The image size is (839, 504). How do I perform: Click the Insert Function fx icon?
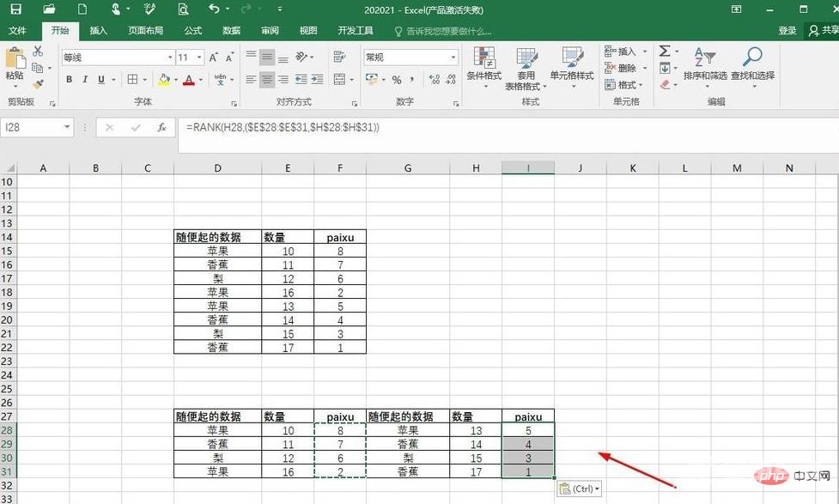161,127
